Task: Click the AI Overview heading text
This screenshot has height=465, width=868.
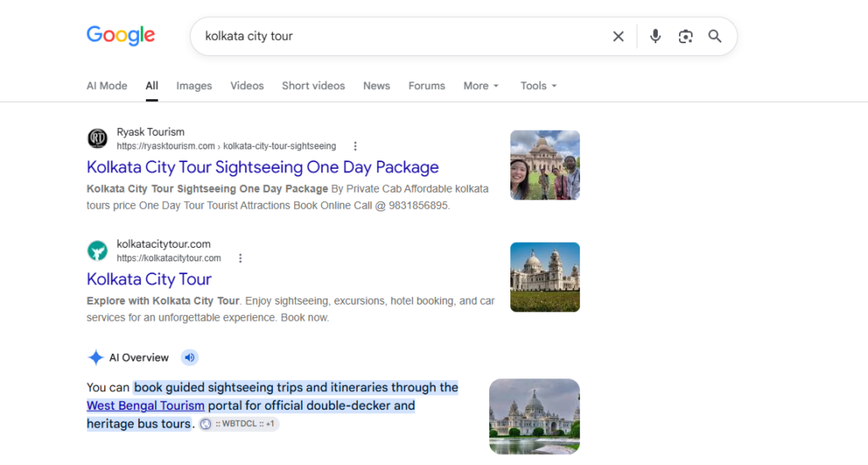Action: point(139,357)
